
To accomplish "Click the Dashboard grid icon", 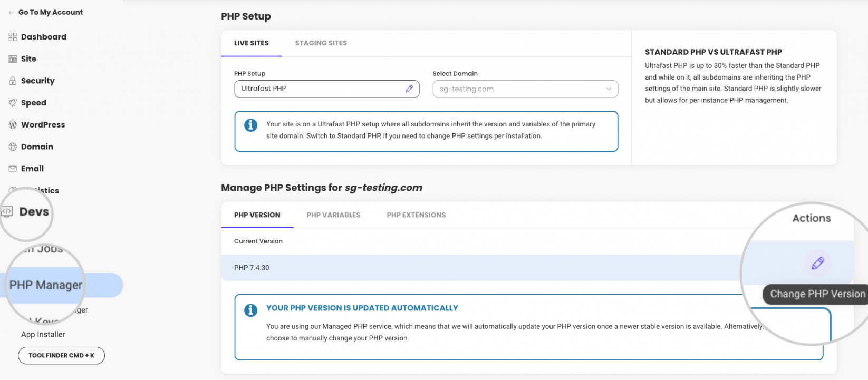I will tap(13, 37).
